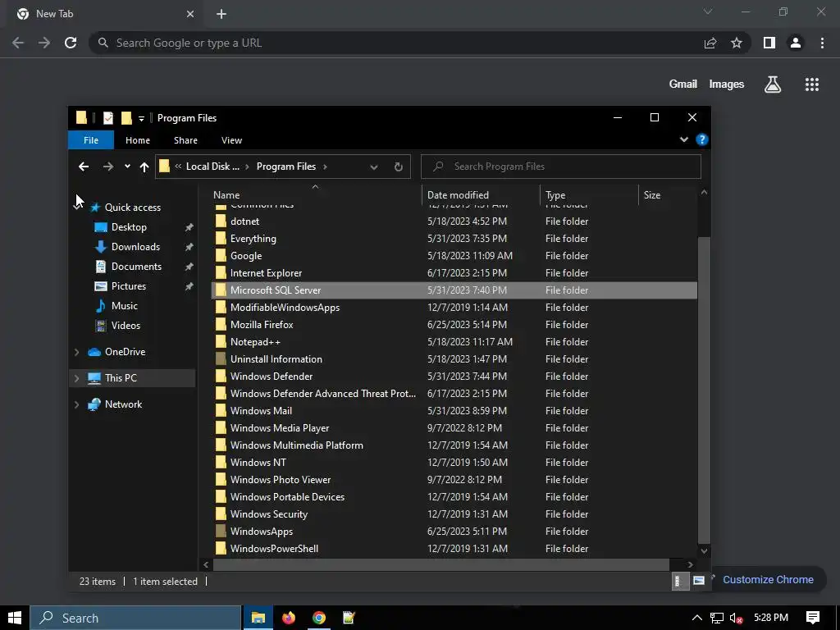Click the New Folder quick access toolbar icon
The width and height of the screenshot is (840, 630).
tap(126, 118)
